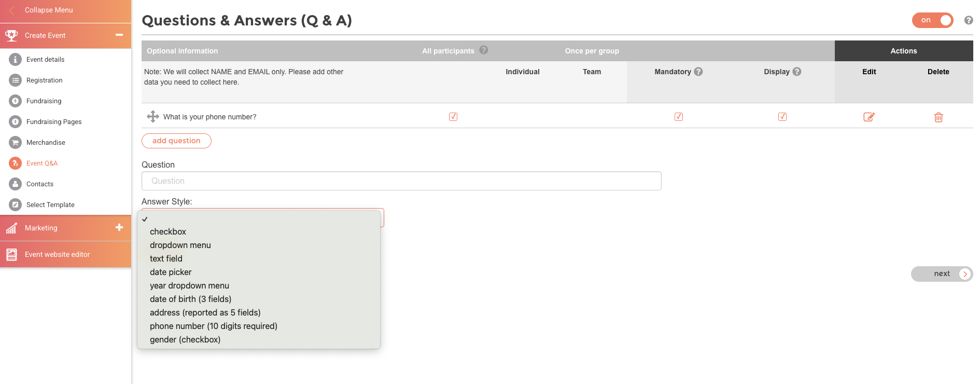Click the "What is your phone number?" text
The image size is (980, 384).
(210, 117)
